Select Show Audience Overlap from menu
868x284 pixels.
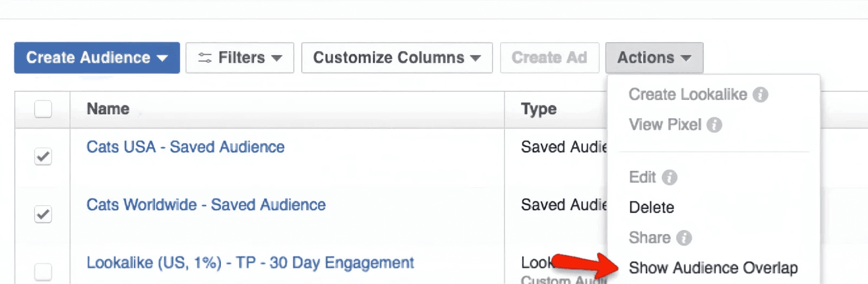[713, 268]
